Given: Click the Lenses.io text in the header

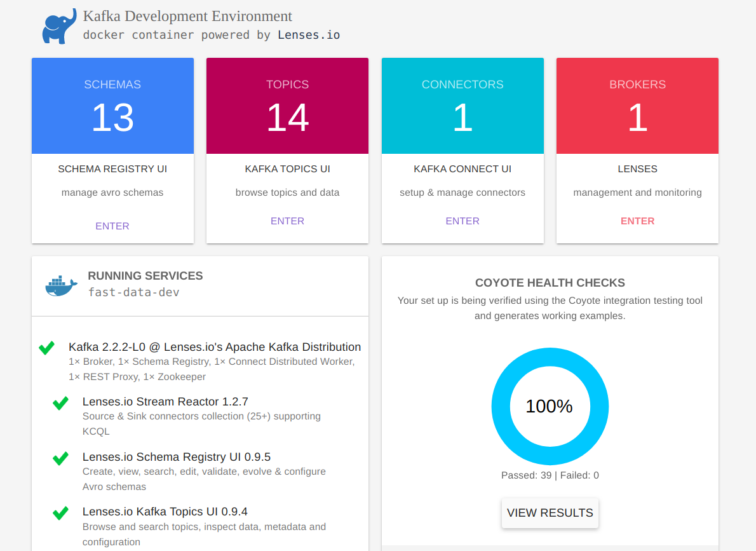Looking at the screenshot, I should pyautogui.click(x=309, y=35).
